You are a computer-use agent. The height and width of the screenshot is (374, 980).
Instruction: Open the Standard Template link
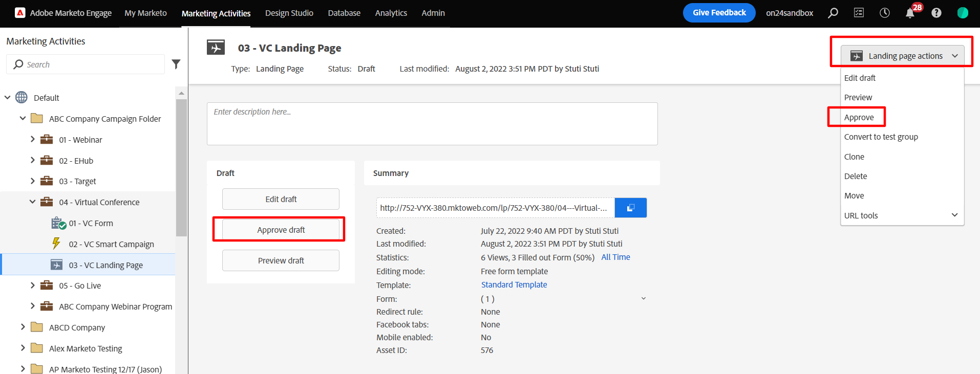point(514,284)
